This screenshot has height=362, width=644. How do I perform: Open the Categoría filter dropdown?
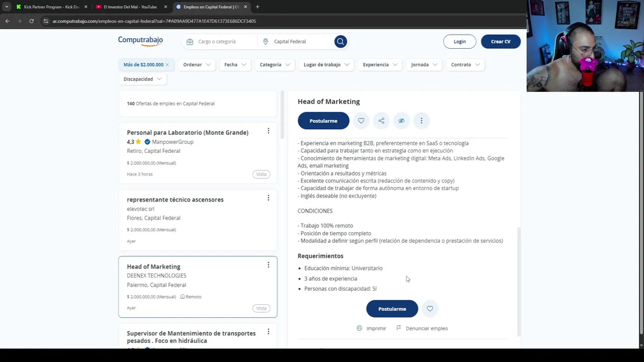pos(275,64)
